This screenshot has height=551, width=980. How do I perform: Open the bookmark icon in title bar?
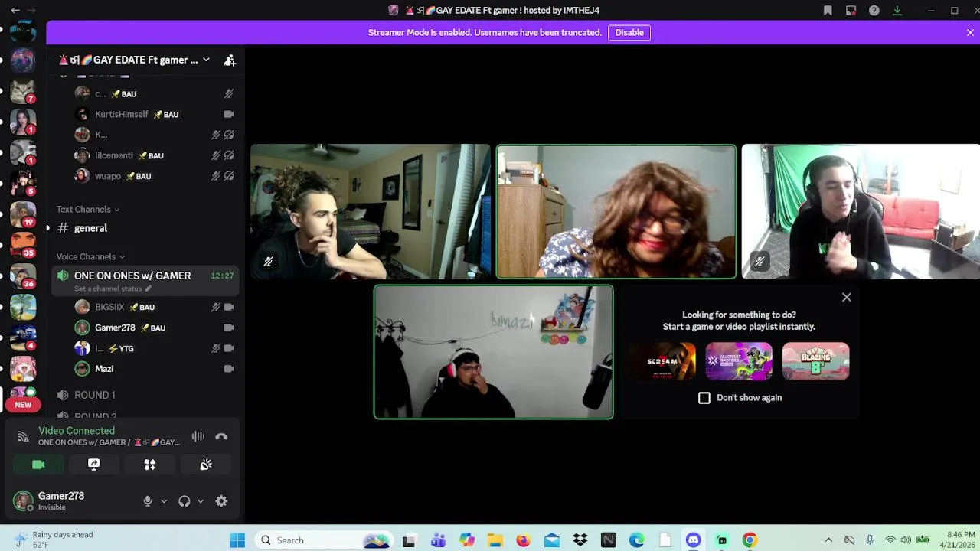click(828, 10)
